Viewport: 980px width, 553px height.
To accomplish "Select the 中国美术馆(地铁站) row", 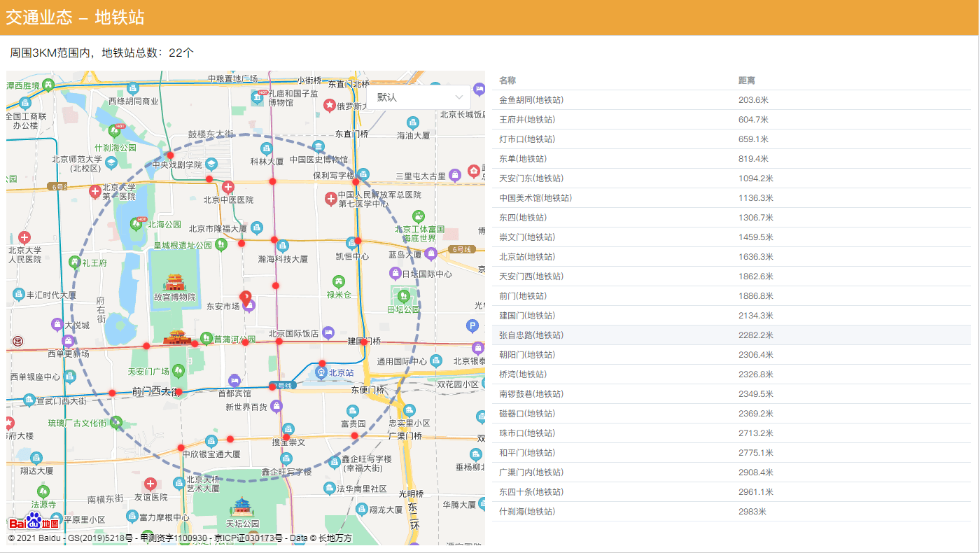I will 731,198.
